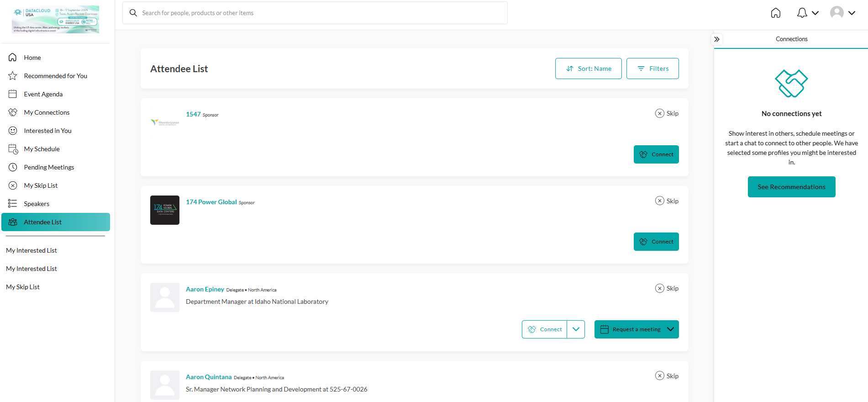
Task: Open the Filters button
Action: 652,69
